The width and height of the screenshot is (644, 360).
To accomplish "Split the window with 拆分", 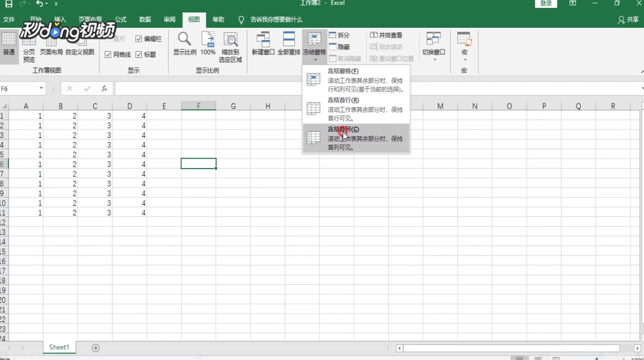I will point(338,34).
